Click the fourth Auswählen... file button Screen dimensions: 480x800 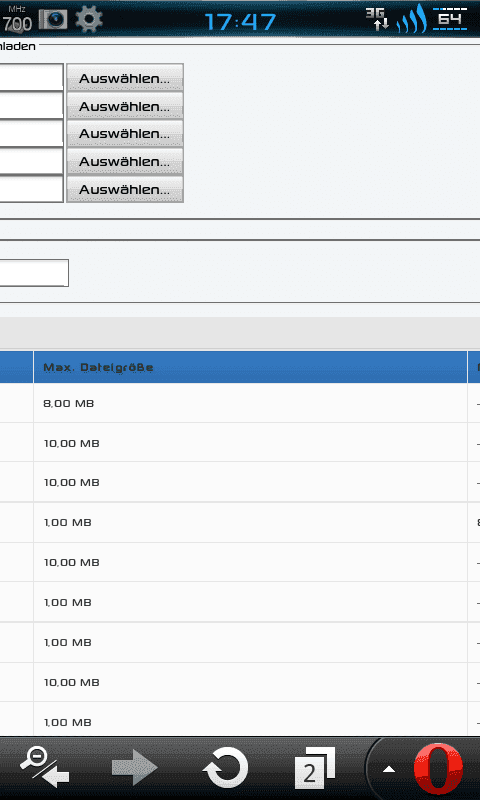tap(125, 161)
